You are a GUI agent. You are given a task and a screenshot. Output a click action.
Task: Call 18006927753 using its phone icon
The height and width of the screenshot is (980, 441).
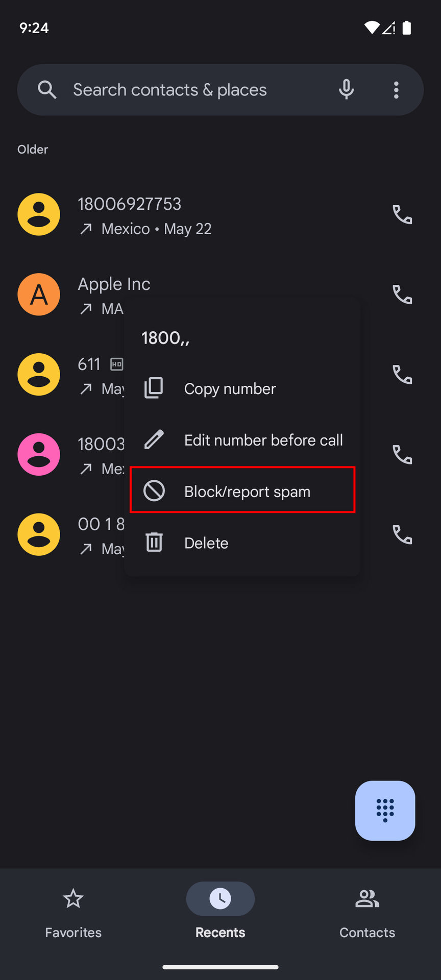(402, 214)
